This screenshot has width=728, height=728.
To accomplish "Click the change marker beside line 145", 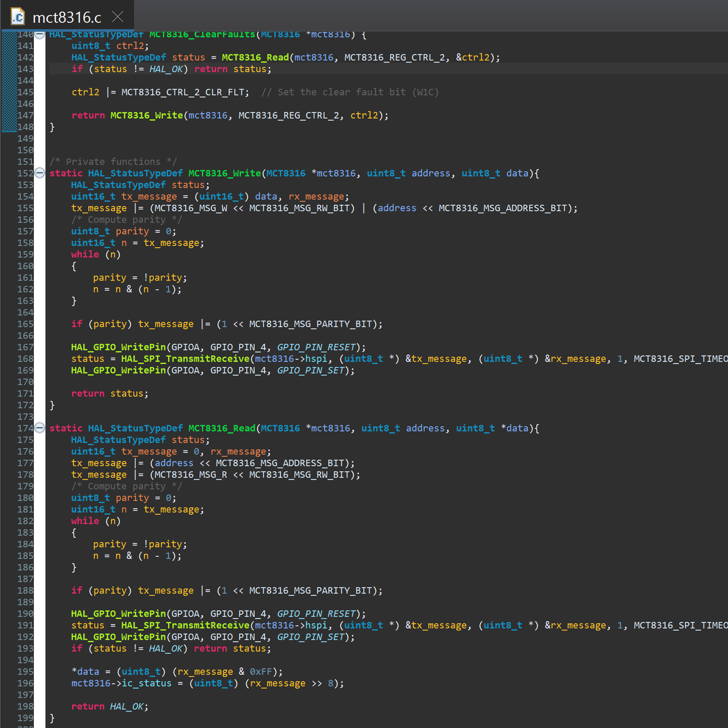I will (x=9, y=92).
